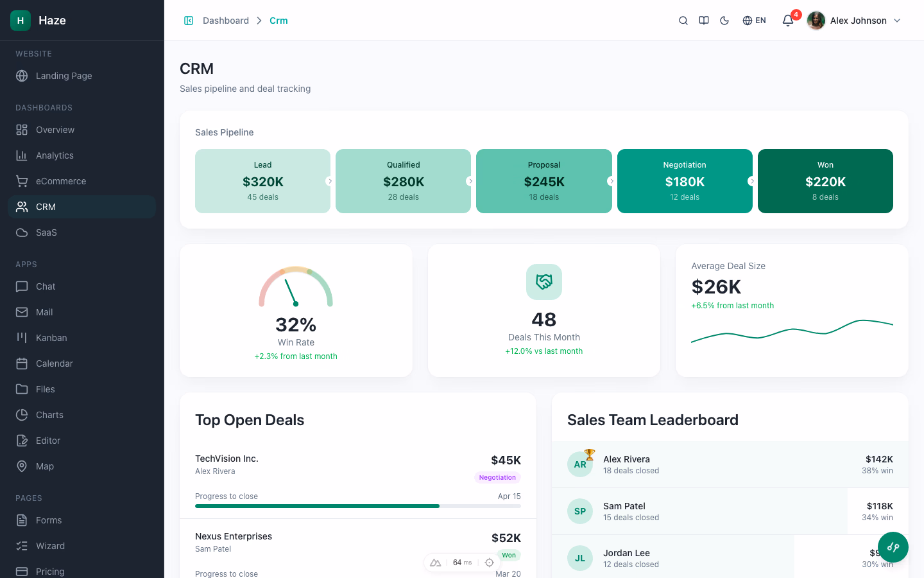Expand the Negotiation stage chevron arrow
The image size is (924, 578).
point(752,181)
